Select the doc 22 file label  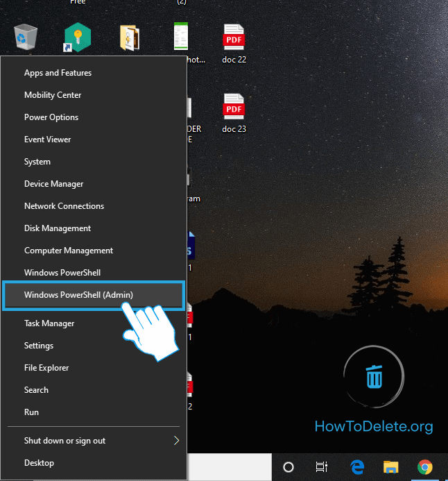coord(234,60)
